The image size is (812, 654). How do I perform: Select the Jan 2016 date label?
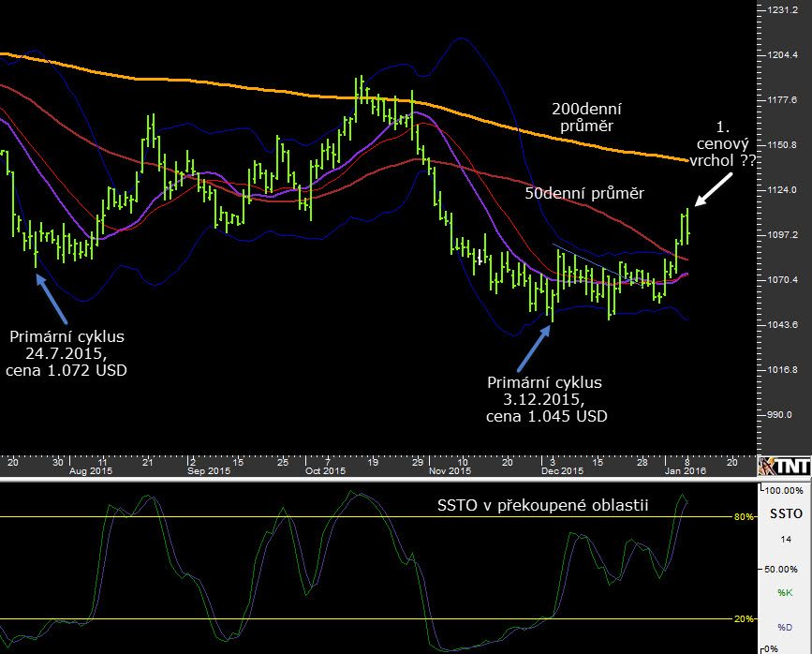(x=686, y=471)
